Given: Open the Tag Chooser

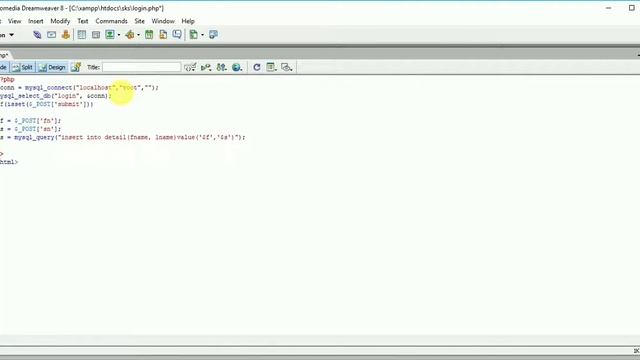Looking at the screenshot, I should click(x=213, y=35).
